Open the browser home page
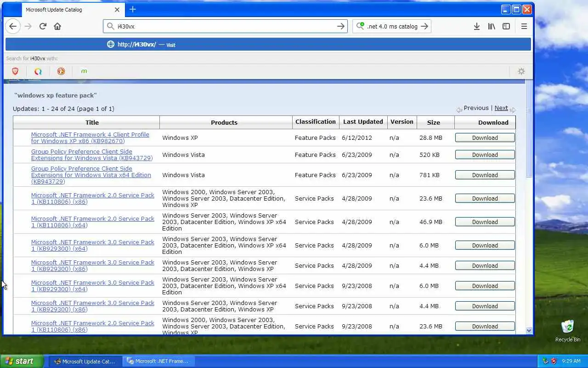The height and width of the screenshot is (368, 588). pyautogui.click(x=57, y=26)
